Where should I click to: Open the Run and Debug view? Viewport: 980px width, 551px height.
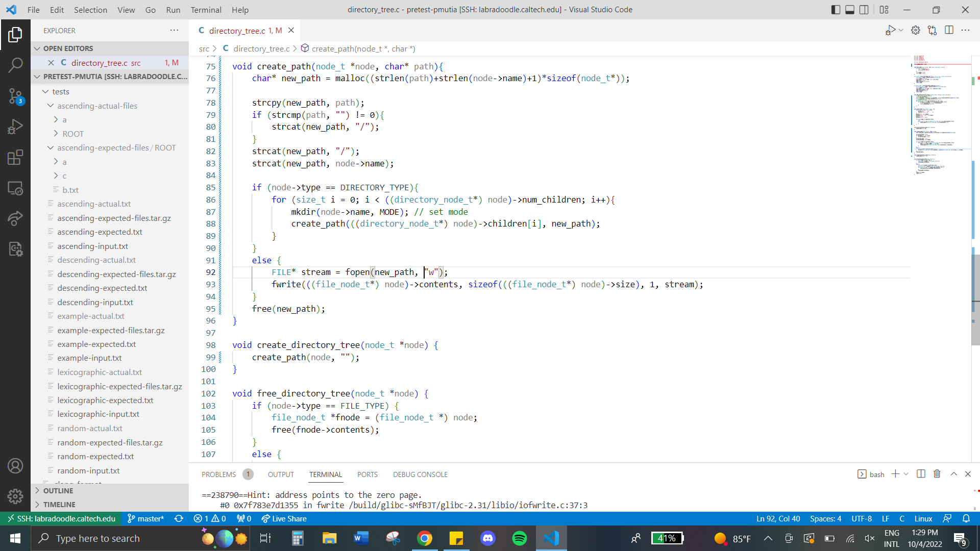15,127
